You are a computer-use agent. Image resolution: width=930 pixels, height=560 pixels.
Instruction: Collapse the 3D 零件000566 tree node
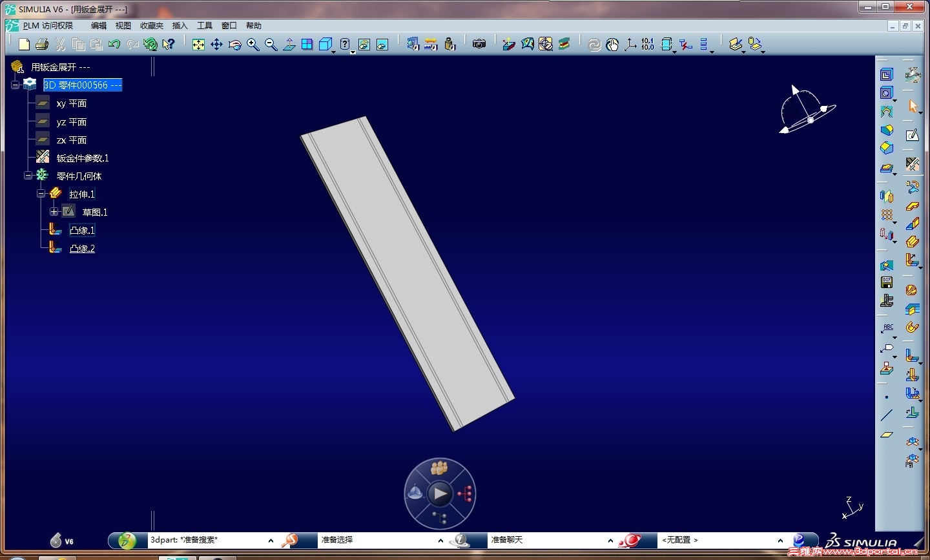pos(15,85)
